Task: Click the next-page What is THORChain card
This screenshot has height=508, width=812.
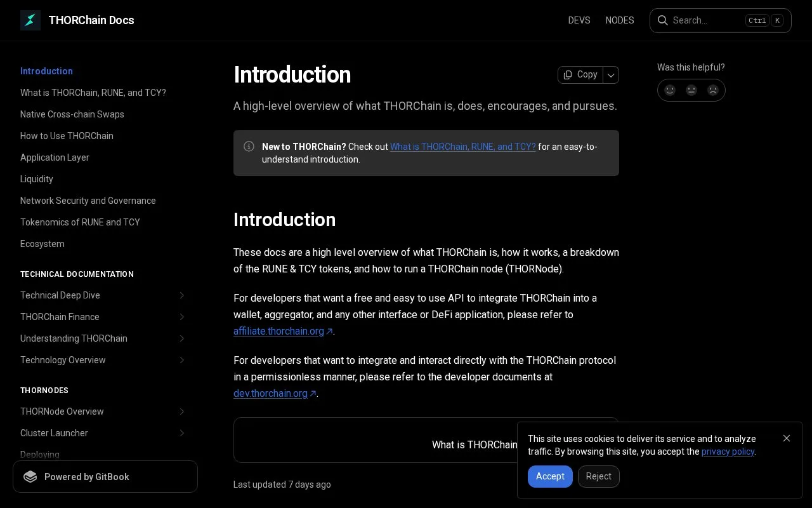Action: [x=426, y=440]
